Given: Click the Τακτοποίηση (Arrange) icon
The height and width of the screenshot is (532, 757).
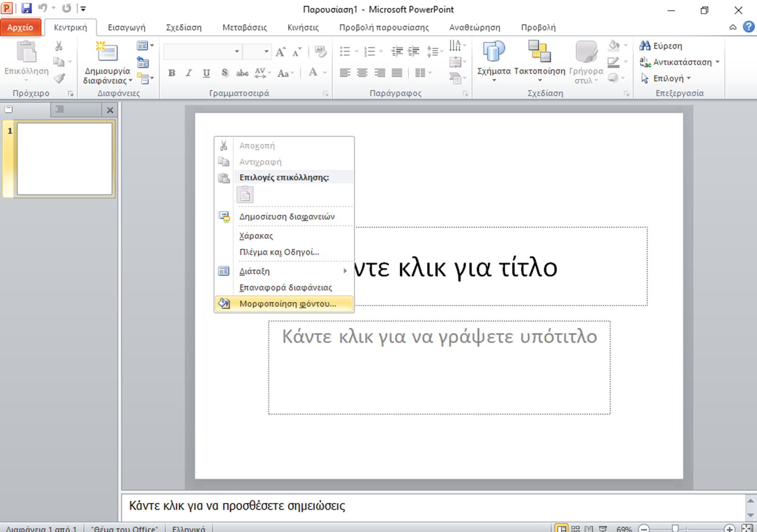Looking at the screenshot, I should [539, 52].
